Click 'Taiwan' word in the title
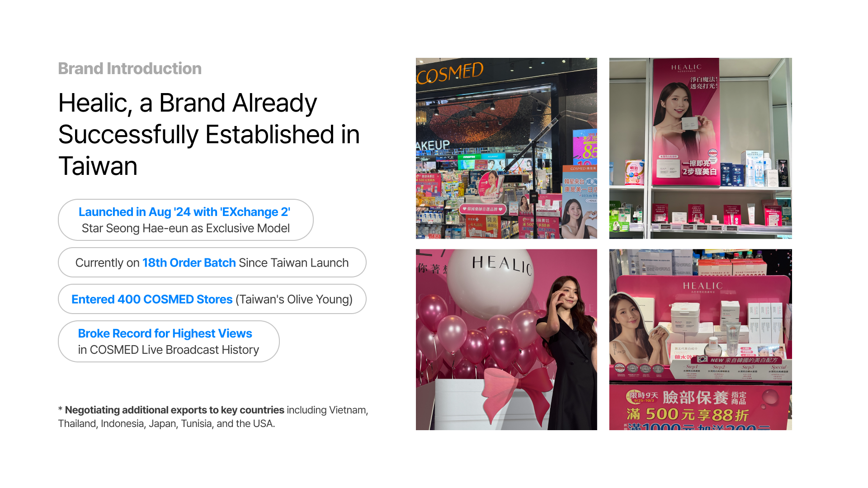 (98, 166)
